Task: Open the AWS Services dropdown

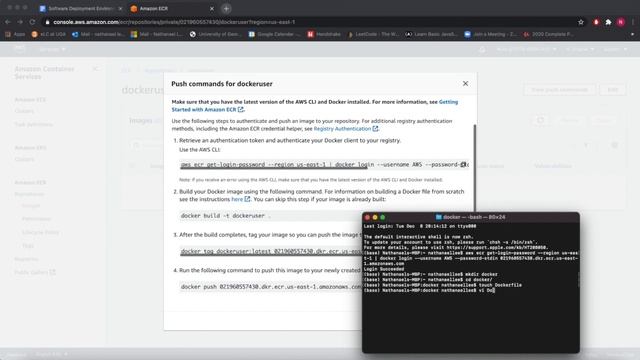Action: point(52,49)
